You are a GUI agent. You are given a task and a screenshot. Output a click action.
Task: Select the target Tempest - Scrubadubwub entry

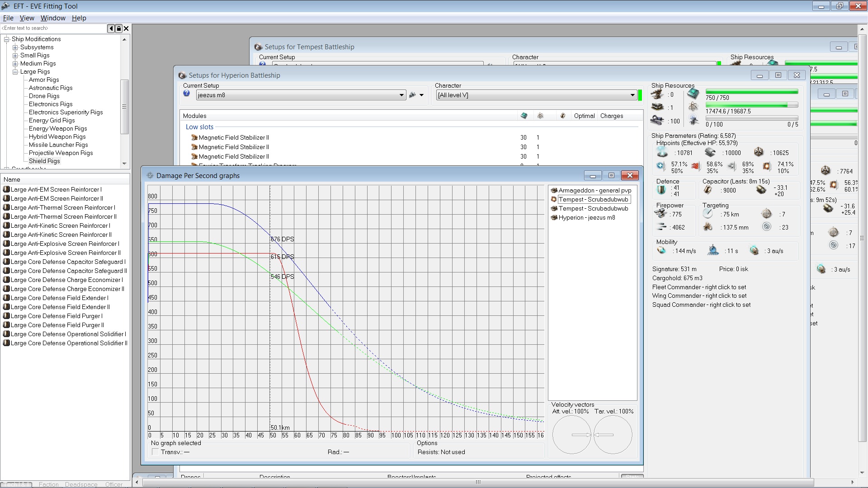(593, 199)
